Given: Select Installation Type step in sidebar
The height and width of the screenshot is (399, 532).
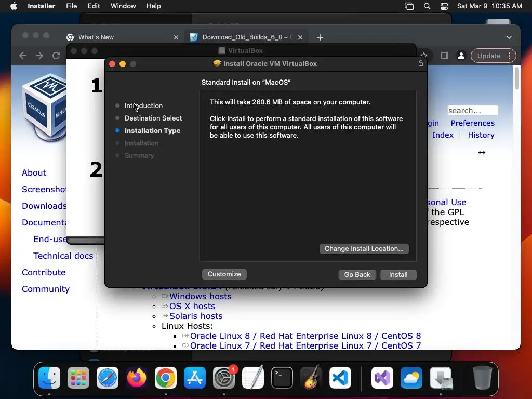Looking at the screenshot, I should 152,130.
